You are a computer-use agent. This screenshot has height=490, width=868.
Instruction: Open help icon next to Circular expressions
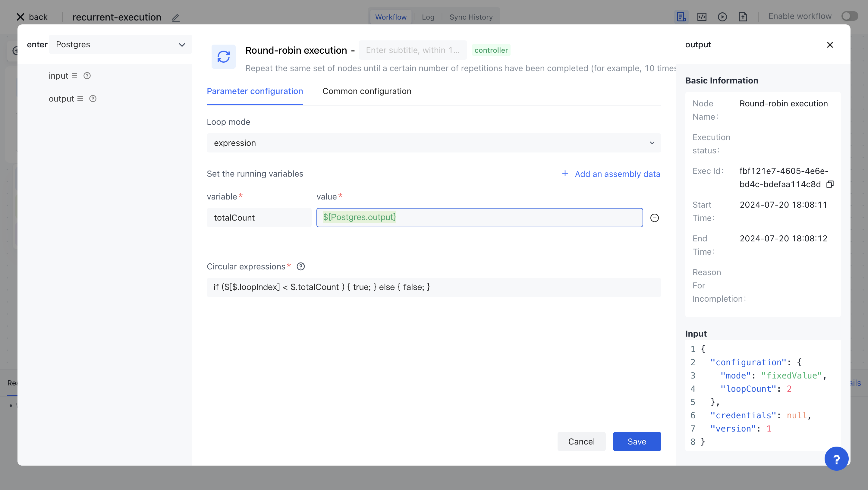pyautogui.click(x=300, y=266)
